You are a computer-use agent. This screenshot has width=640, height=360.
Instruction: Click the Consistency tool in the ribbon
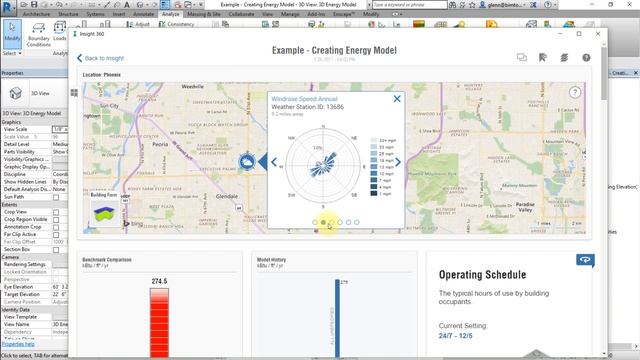click(176, 24)
